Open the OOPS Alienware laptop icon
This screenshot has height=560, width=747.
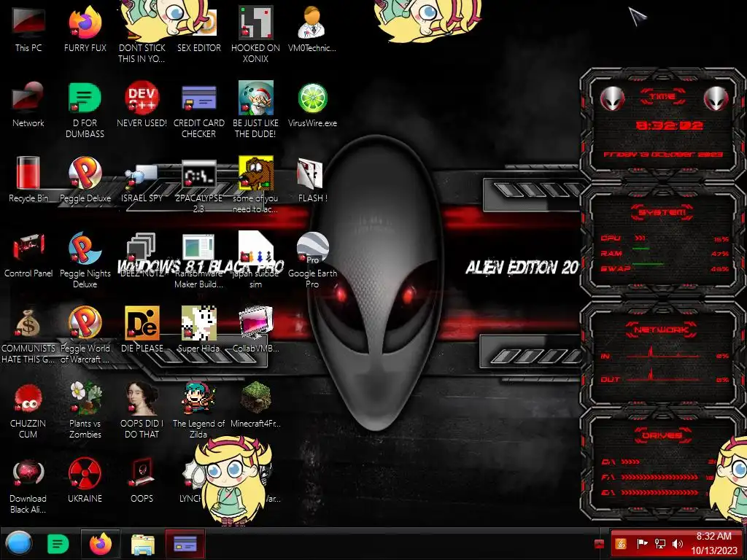142,480
